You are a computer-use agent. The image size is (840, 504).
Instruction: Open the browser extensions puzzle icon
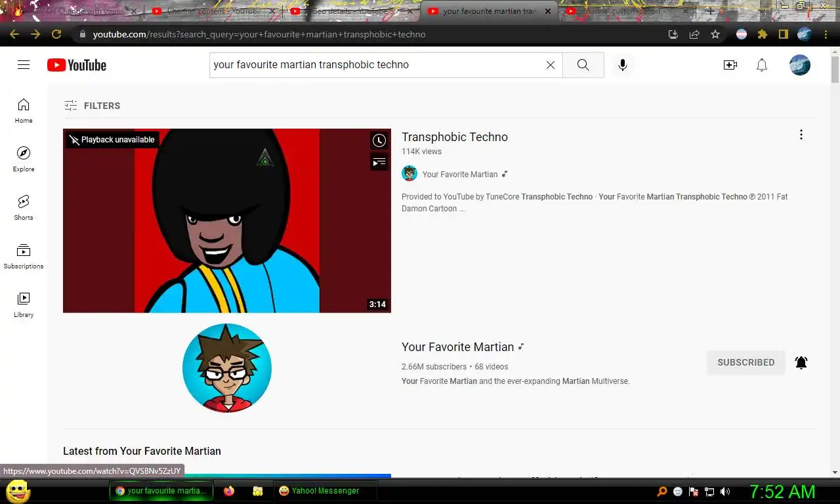tap(762, 34)
